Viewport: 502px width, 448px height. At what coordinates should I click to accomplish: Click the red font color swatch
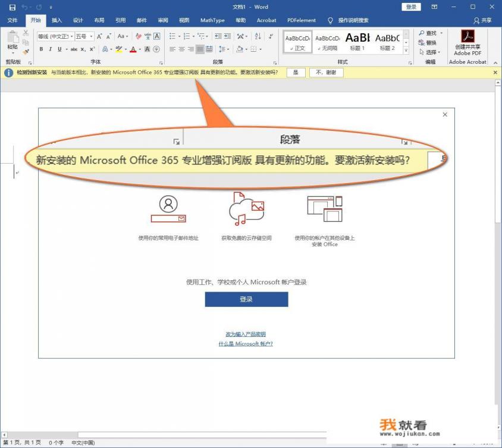point(133,49)
